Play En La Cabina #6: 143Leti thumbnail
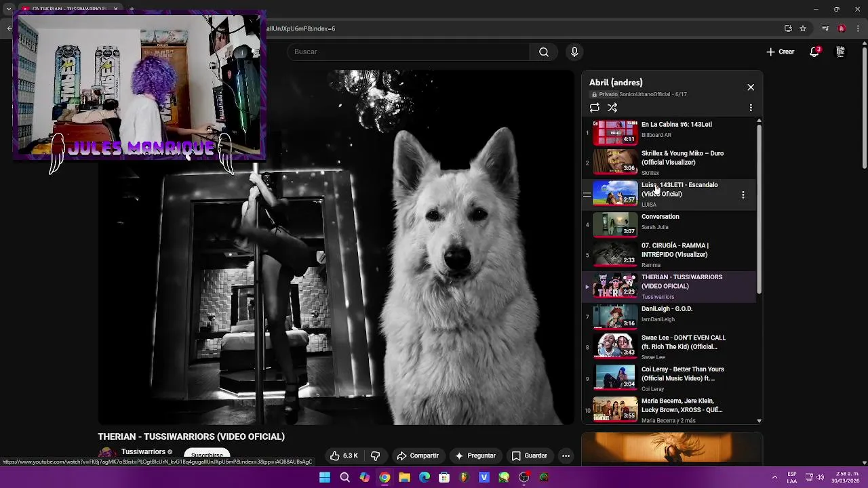868x488 pixels. coord(615,132)
